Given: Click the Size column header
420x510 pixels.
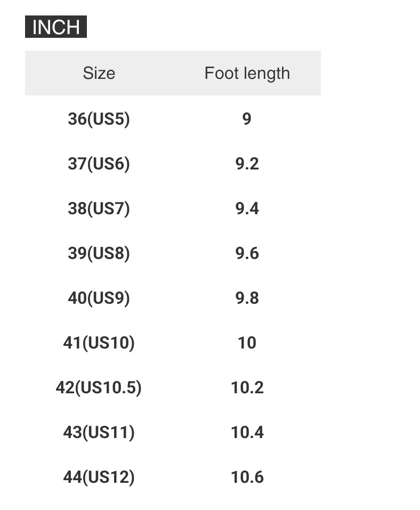Looking at the screenshot, I should point(99,73).
